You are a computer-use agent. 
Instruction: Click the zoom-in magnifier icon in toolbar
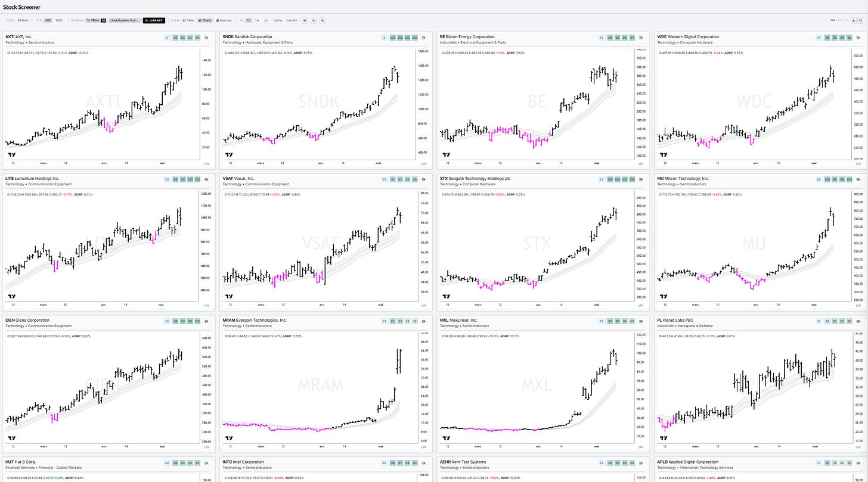(x=323, y=20)
